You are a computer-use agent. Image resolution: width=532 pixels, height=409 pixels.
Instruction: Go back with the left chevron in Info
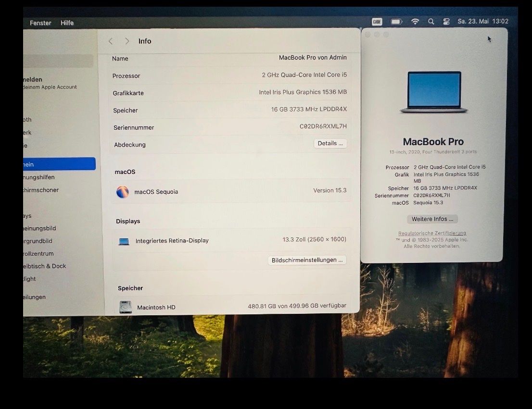coord(111,41)
